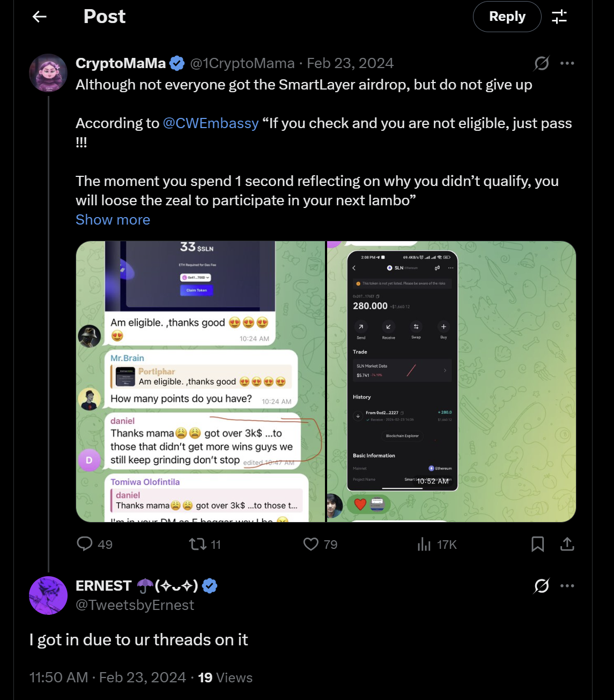Open more options on ERNEST's reply
This screenshot has height=700, width=614.
pos(567,586)
